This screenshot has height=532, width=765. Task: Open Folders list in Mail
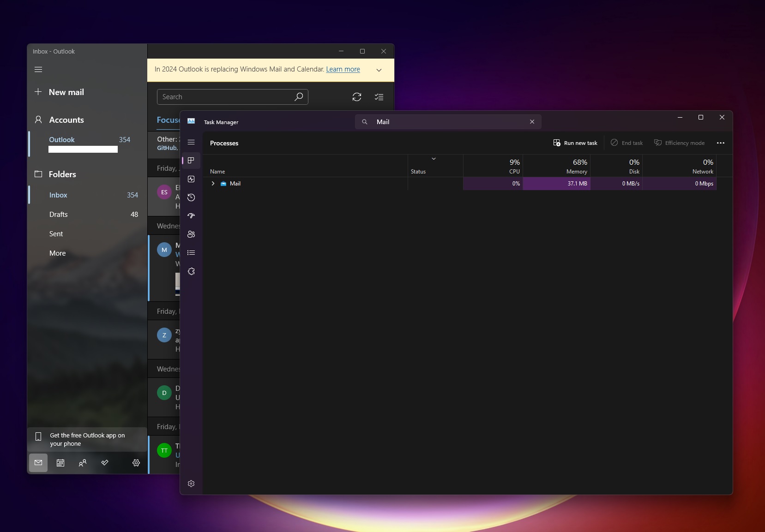point(62,174)
